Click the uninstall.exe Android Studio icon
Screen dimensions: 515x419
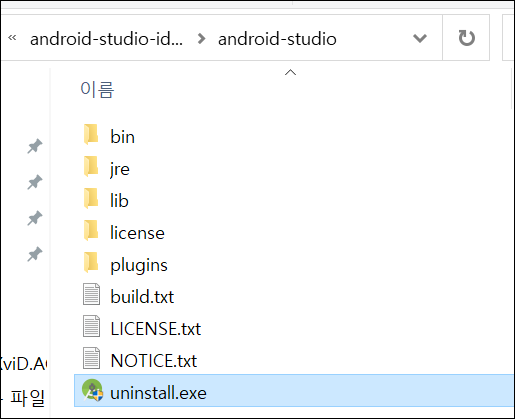point(92,390)
